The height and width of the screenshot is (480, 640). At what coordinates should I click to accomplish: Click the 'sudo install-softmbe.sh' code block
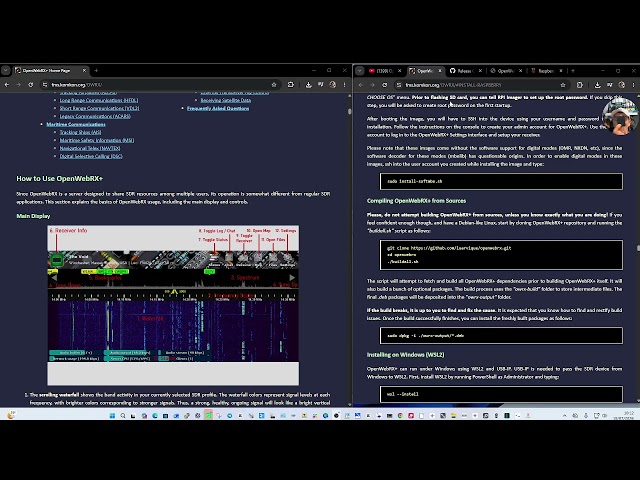point(501,181)
